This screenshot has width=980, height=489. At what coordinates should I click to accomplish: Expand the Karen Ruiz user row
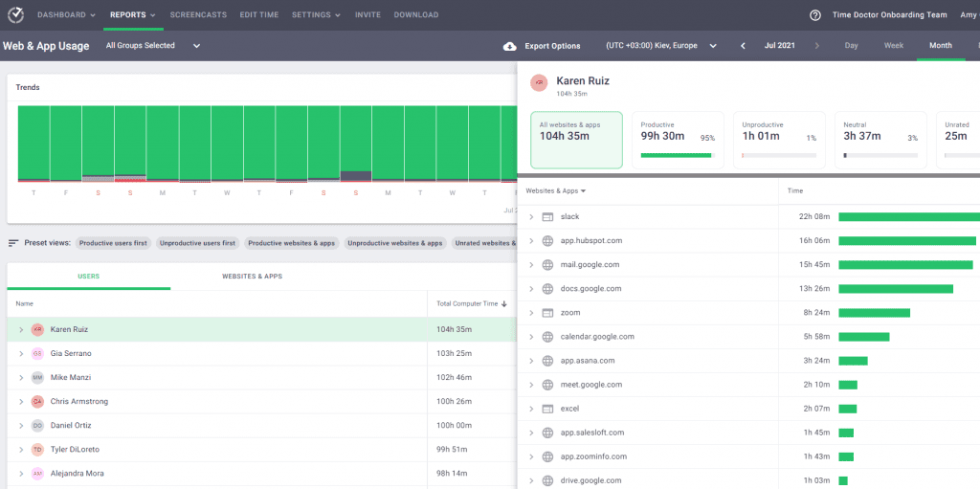pyautogui.click(x=21, y=329)
